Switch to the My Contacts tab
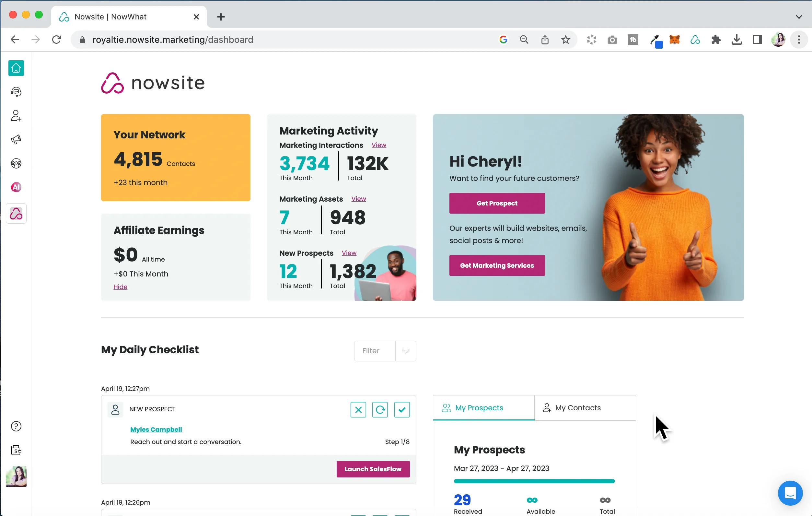The height and width of the screenshot is (516, 812). pos(578,408)
